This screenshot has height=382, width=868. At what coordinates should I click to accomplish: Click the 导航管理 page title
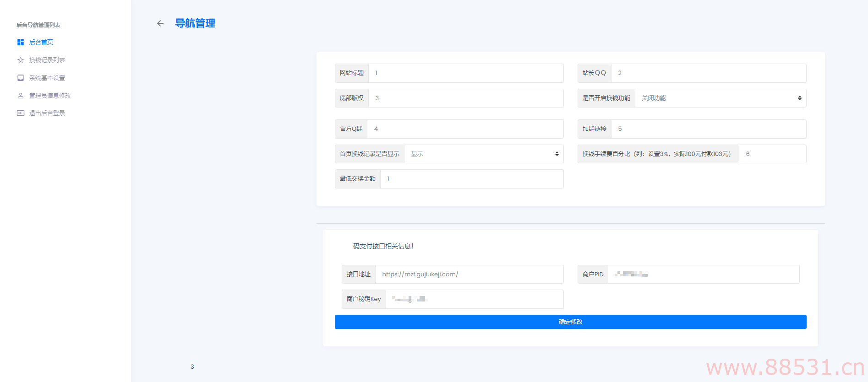(x=195, y=23)
